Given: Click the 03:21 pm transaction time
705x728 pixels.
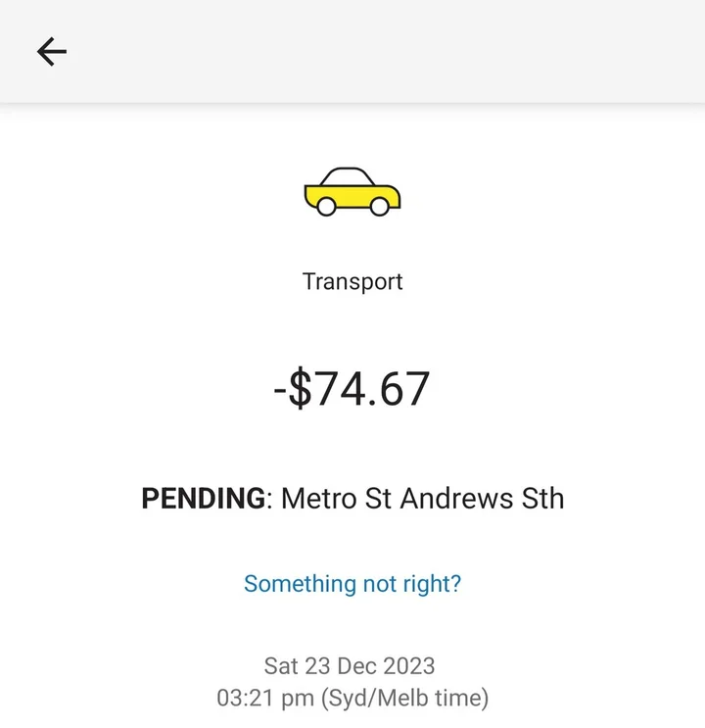Looking at the screenshot, I should coord(259,699).
